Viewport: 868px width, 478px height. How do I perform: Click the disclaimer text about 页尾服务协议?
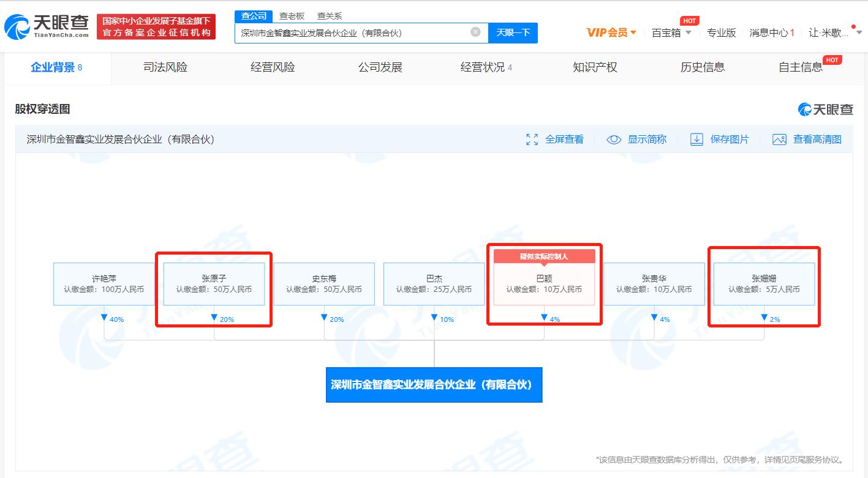[x=721, y=460]
